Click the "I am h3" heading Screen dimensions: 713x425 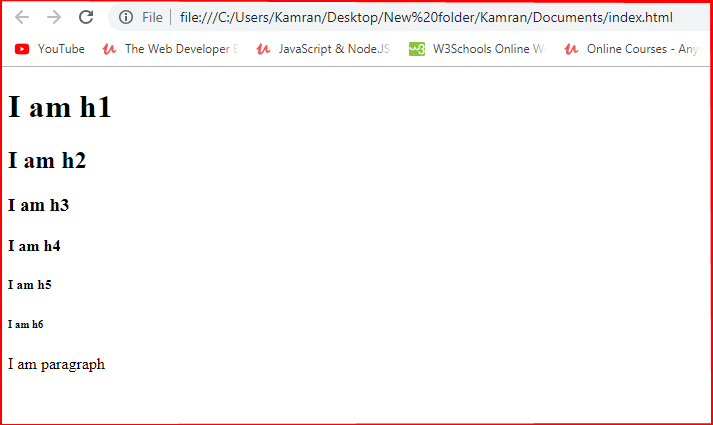coord(38,205)
